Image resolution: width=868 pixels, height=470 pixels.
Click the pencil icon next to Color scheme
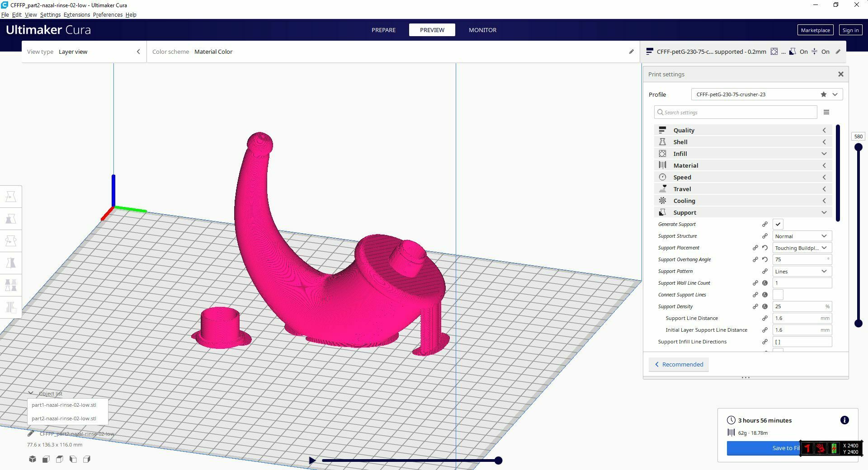pos(631,52)
